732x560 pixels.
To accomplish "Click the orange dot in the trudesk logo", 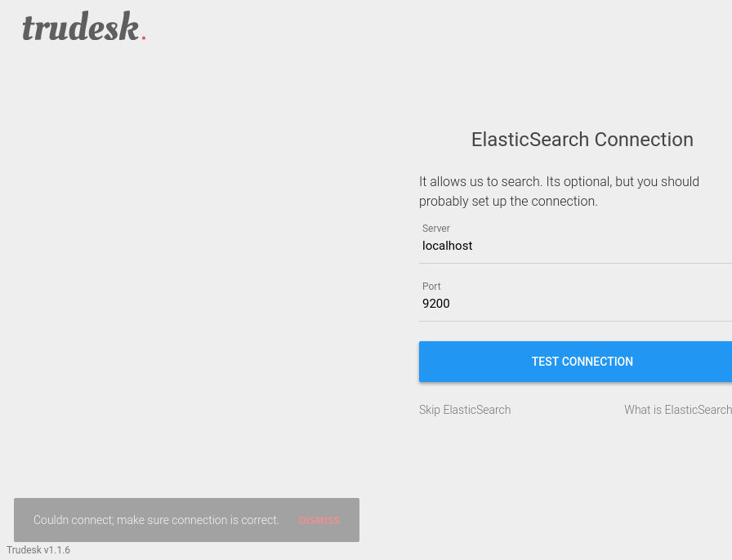I will 144,36.
